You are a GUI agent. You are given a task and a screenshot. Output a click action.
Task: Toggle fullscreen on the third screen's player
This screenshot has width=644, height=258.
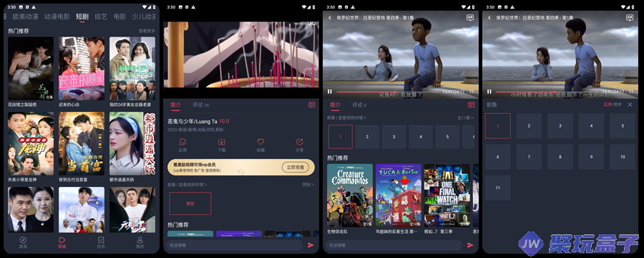tap(472, 91)
